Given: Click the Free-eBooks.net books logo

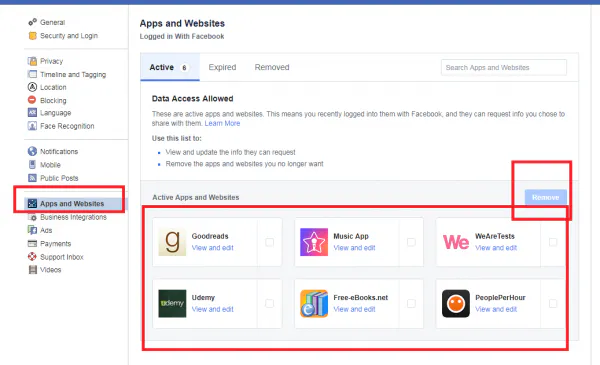Looking at the screenshot, I should [314, 303].
